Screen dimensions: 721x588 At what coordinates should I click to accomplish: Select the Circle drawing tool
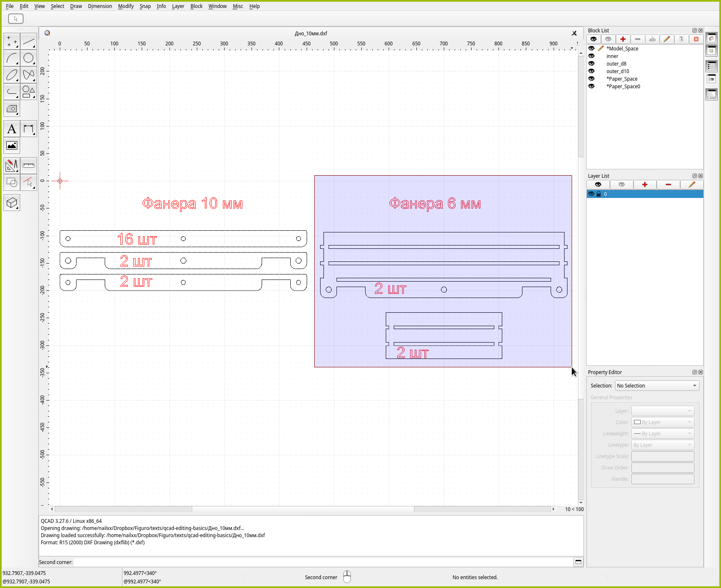click(x=29, y=58)
